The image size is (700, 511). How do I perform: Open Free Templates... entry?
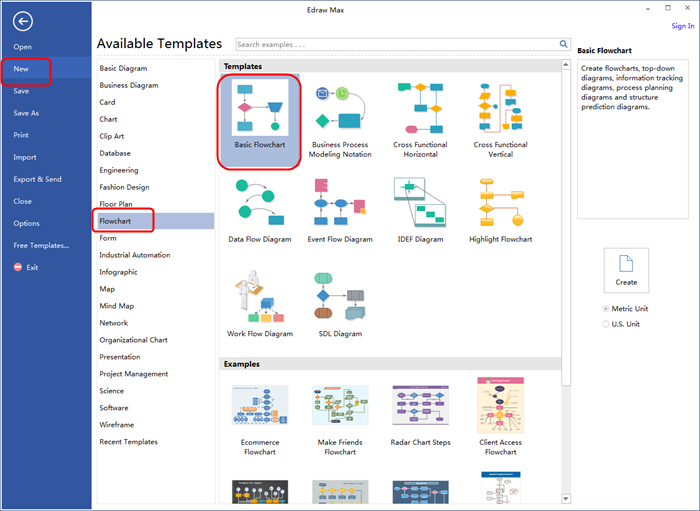coord(41,245)
